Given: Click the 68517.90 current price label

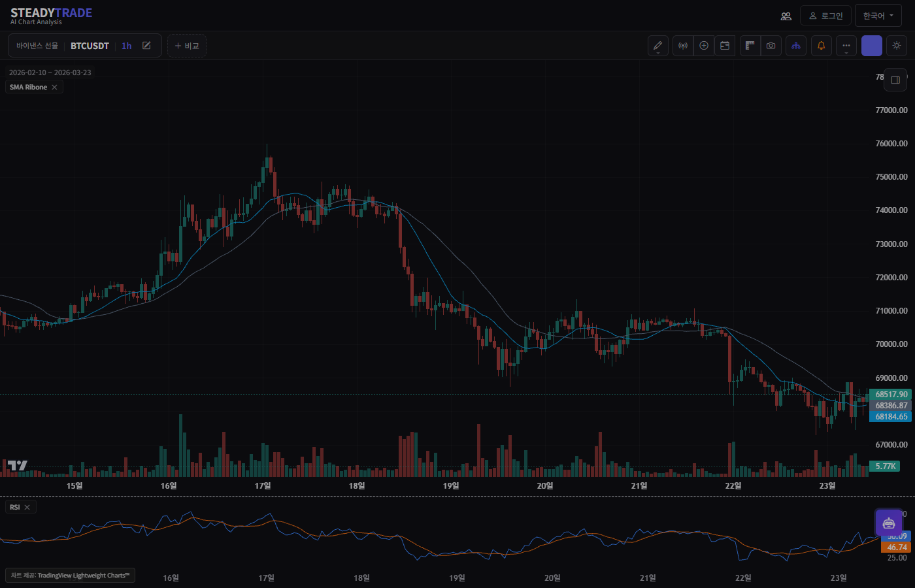Looking at the screenshot, I should coord(891,395).
